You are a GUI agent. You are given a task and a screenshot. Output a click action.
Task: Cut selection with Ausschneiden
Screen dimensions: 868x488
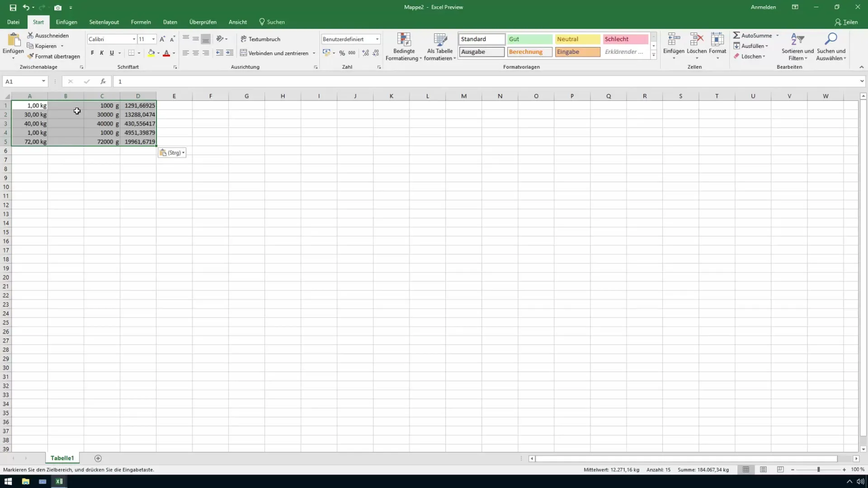click(48, 35)
